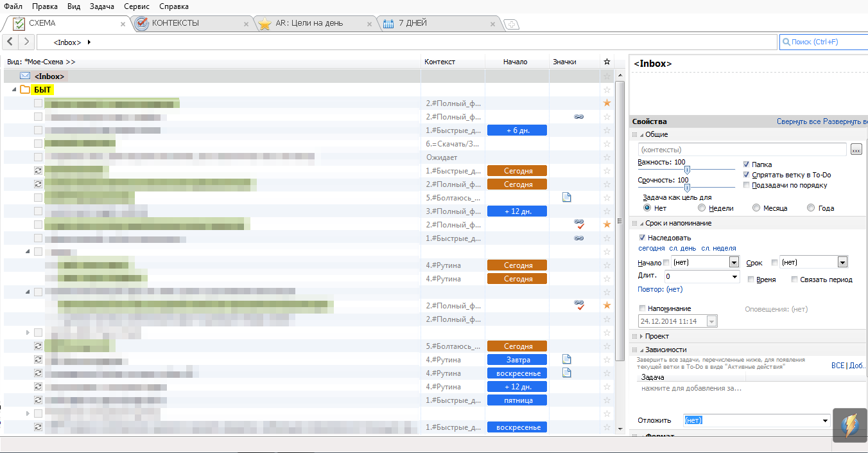
Task: Enable the Подзадачи по порядку checkbox
Action: pyautogui.click(x=746, y=185)
